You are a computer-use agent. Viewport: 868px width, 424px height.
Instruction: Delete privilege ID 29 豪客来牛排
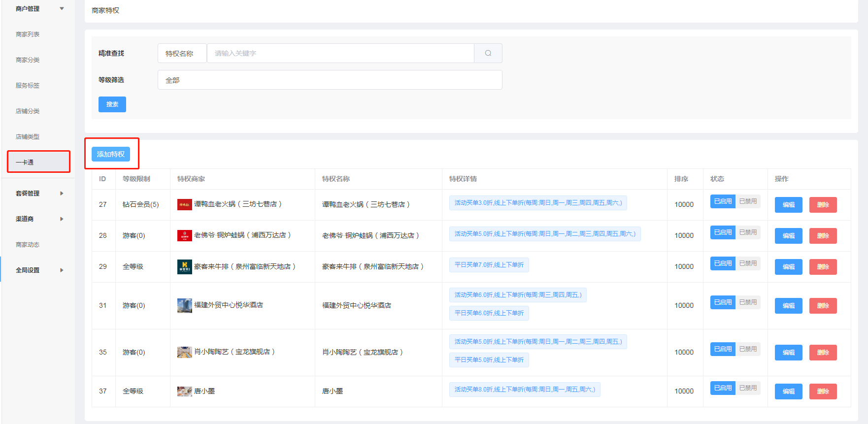tap(823, 267)
